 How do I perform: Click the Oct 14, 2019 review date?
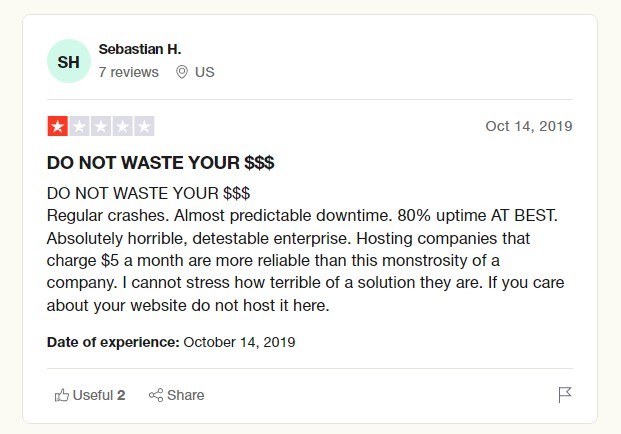point(528,126)
